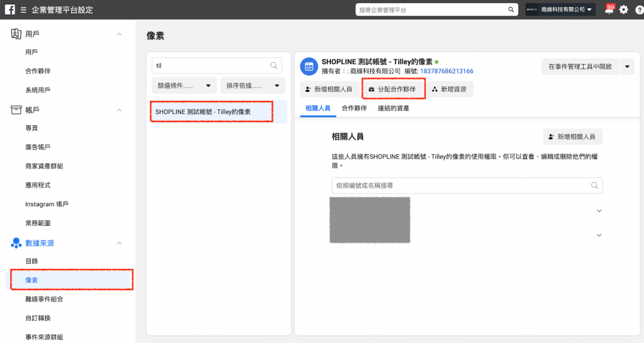Switch to the 連結的資產 tab
Image resolution: width=644 pixels, height=343 pixels.
[x=394, y=108]
